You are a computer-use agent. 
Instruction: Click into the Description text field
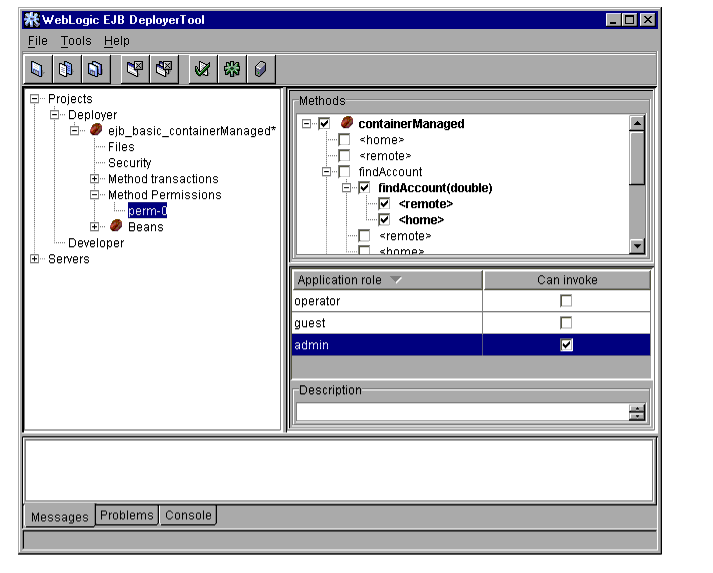[x=462, y=412]
